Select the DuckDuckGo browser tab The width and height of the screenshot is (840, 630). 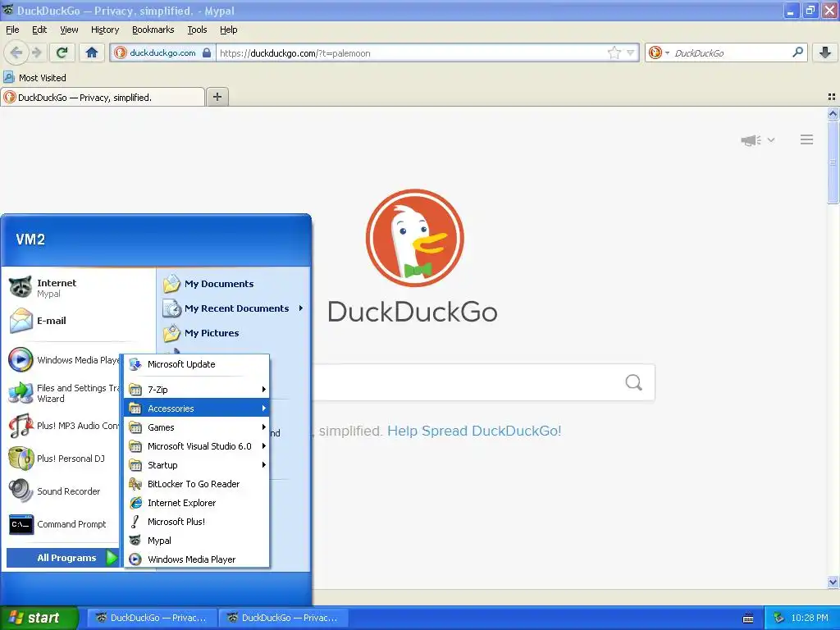click(x=103, y=97)
